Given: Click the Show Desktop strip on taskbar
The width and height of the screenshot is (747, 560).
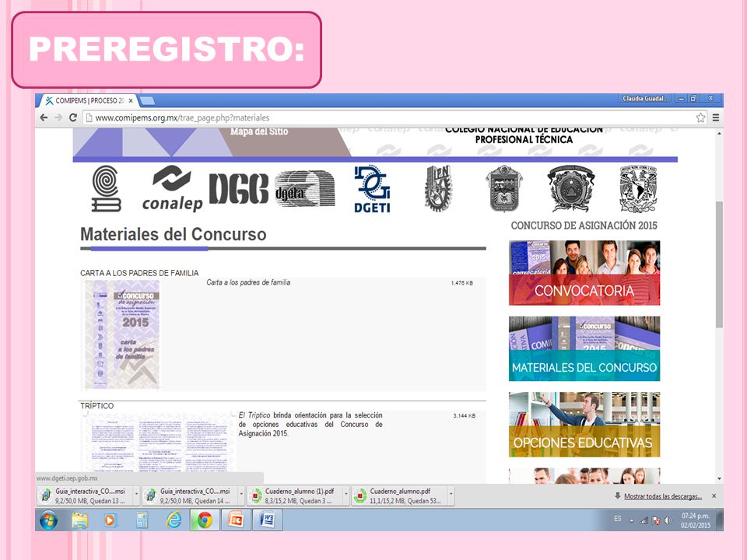Looking at the screenshot, I should [721, 520].
